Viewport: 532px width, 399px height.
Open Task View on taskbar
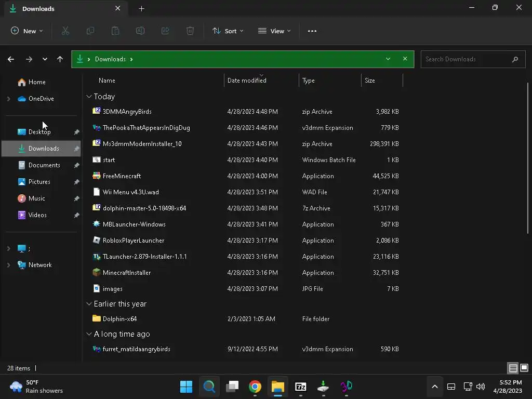(232, 387)
